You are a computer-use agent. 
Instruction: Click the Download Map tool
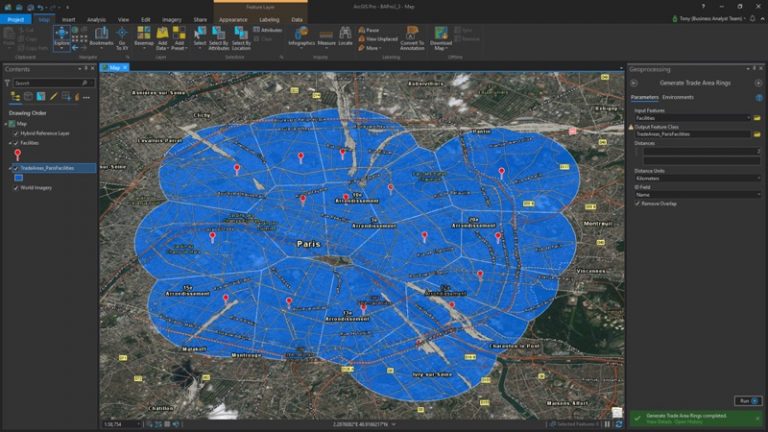point(441,38)
